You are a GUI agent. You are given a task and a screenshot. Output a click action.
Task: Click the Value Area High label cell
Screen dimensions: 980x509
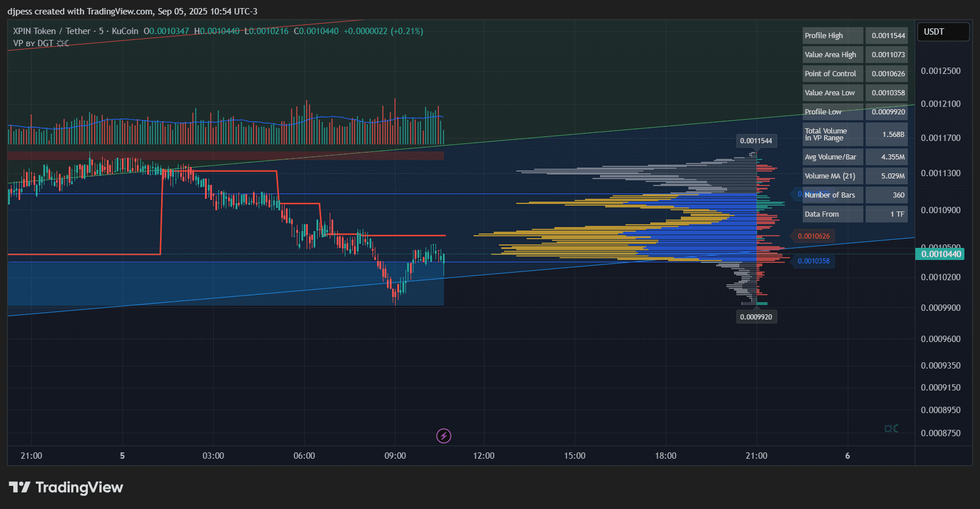point(833,54)
